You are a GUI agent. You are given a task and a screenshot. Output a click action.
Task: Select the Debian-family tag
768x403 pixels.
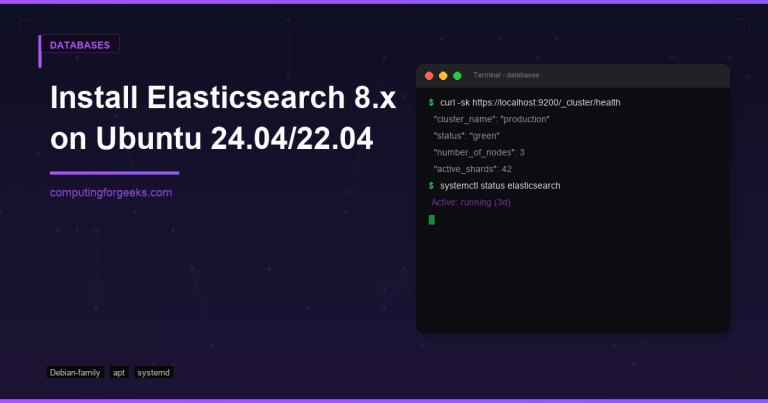pyautogui.click(x=75, y=373)
